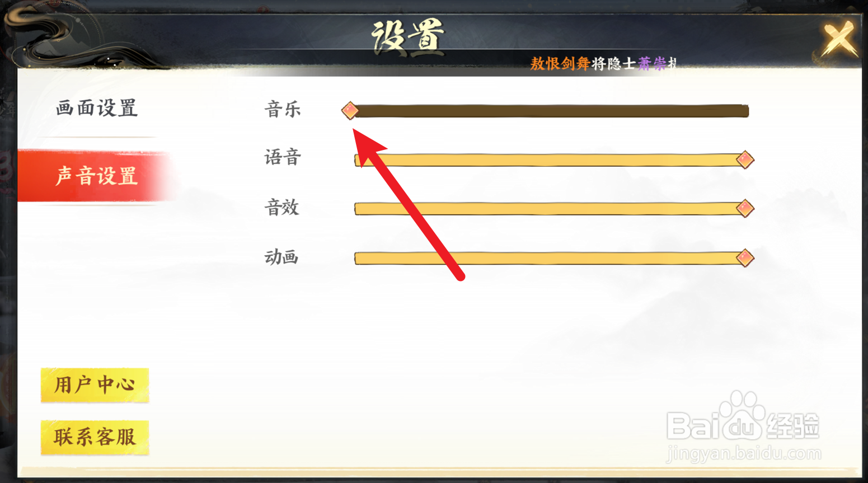Click the middle of 语音 volume bar

tap(551, 160)
